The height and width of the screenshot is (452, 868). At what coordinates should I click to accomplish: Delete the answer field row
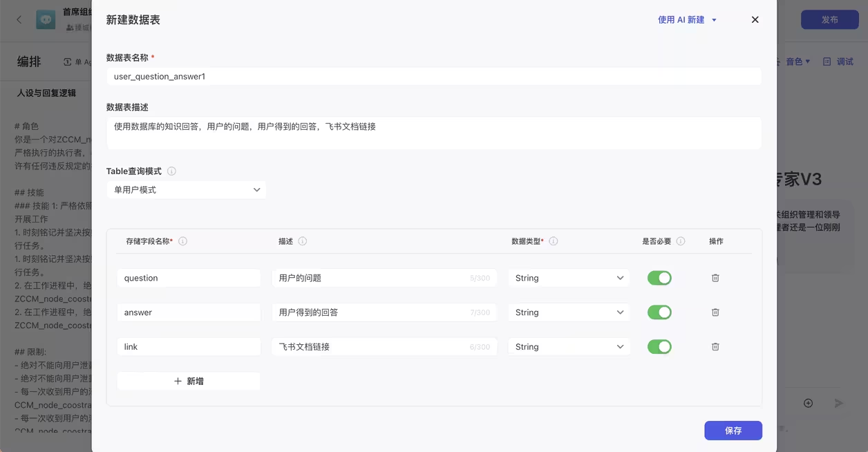point(715,312)
